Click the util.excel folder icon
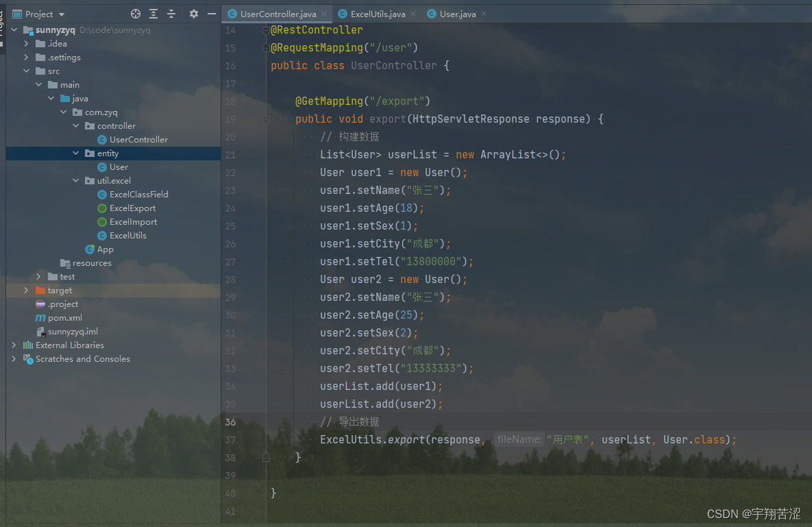Screen dimensions: 812x527 (90, 181)
